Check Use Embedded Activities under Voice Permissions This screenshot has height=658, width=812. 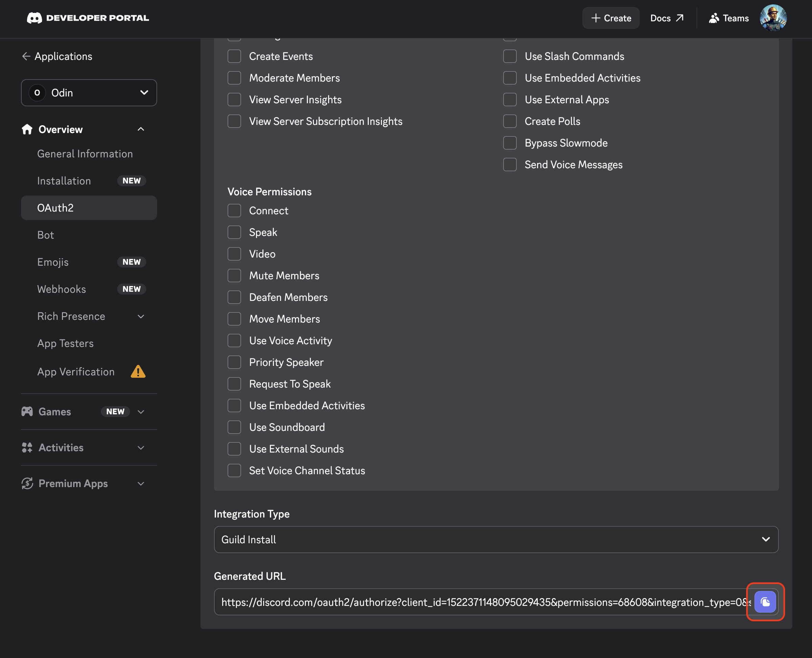coord(234,405)
